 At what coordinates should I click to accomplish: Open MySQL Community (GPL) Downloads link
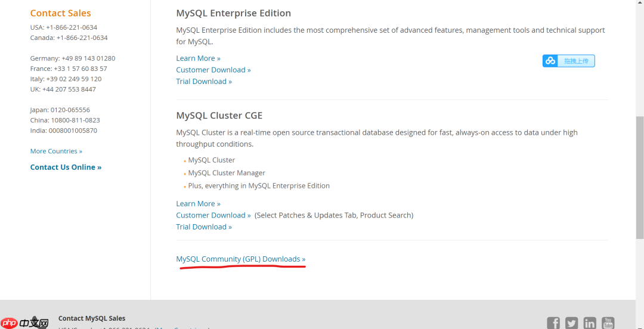[x=240, y=259]
